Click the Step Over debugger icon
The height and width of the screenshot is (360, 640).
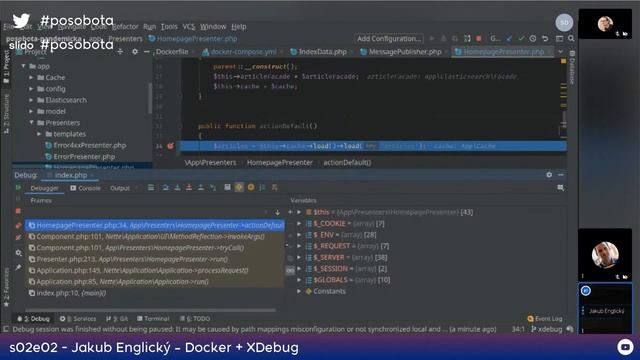(165, 187)
